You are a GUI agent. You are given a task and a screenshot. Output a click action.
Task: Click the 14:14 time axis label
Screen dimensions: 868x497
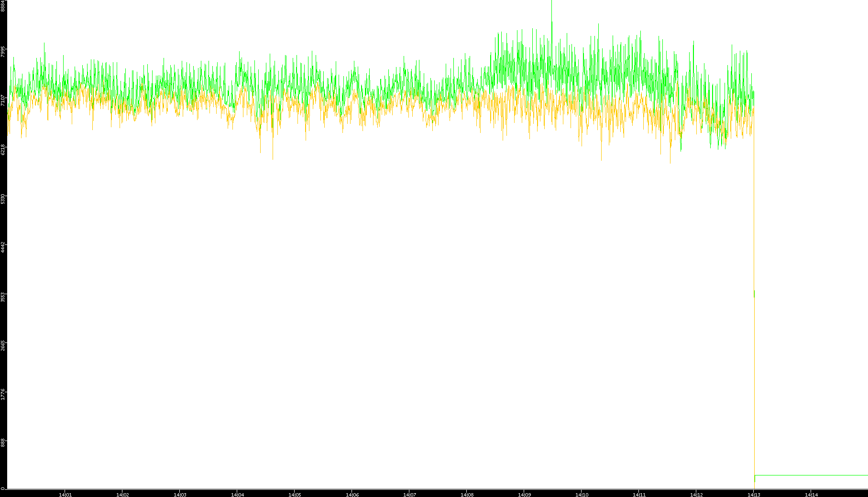point(811,495)
